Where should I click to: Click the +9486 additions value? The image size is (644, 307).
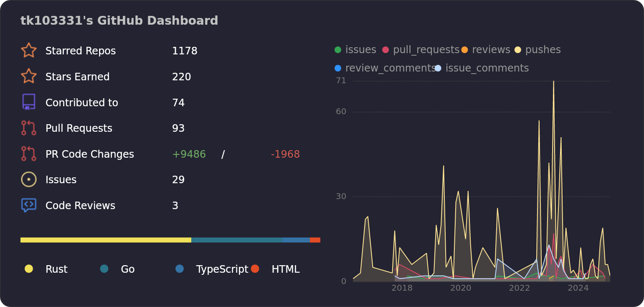pyautogui.click(x=189, y=154)
